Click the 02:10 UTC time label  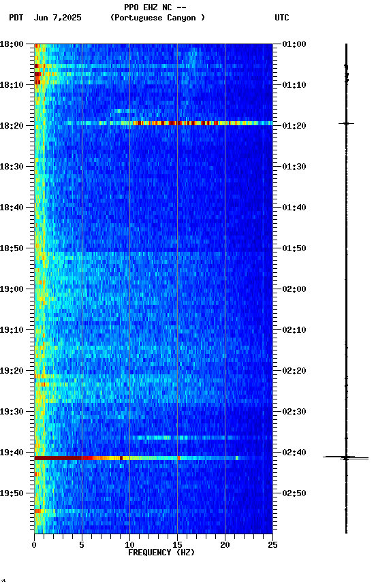pos(294,330)
